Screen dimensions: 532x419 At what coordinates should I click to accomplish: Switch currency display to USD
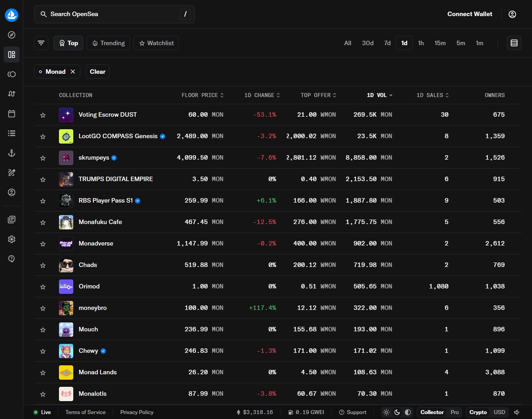499,412
